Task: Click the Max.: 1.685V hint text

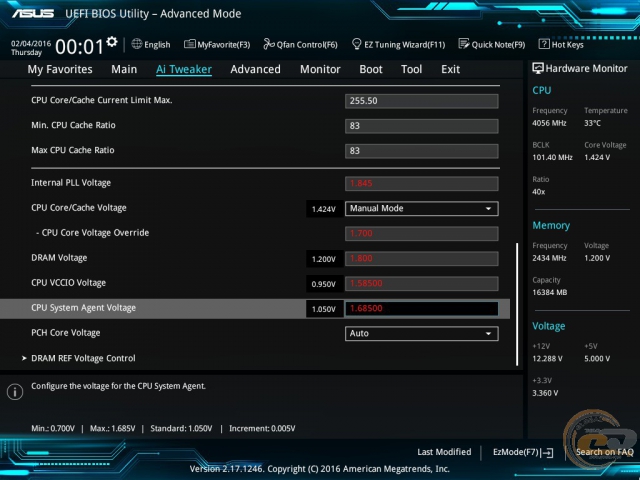Action: coord(112,429)
